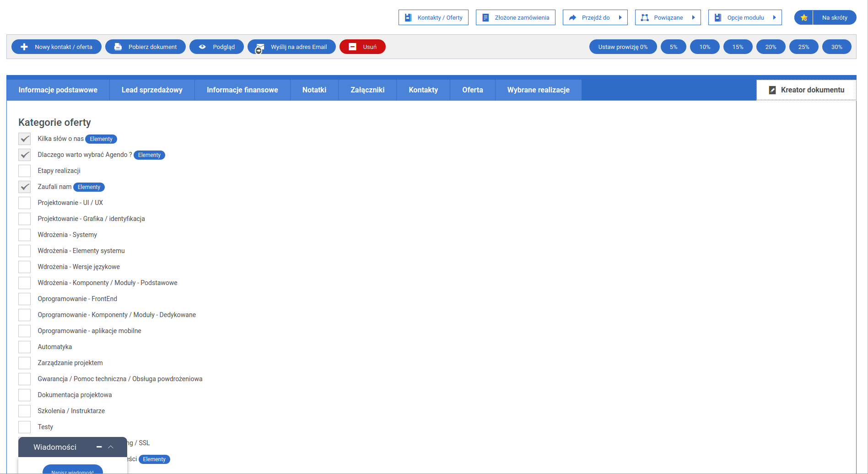Click the Pobierz dokument file icon

pyautogui.click(x=118, y=47)
